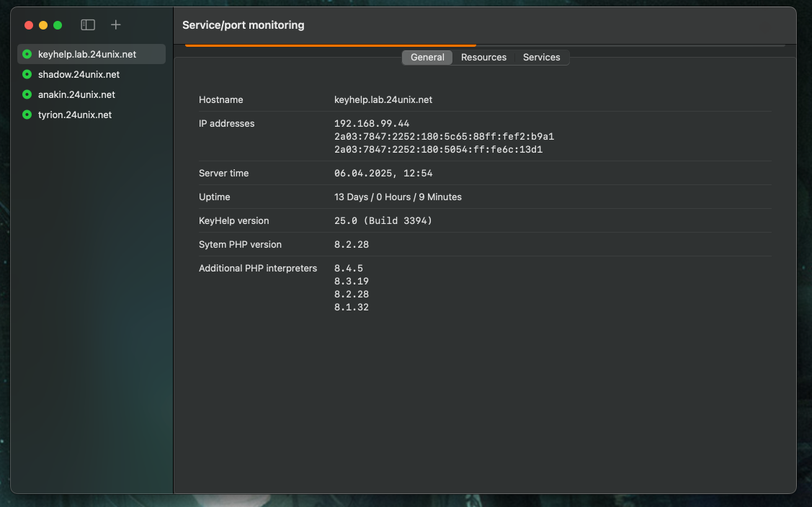The height and width of the screenshot is (507, 812).
Task: Click the Service/port monitoring window title
Action: [243, 25]
